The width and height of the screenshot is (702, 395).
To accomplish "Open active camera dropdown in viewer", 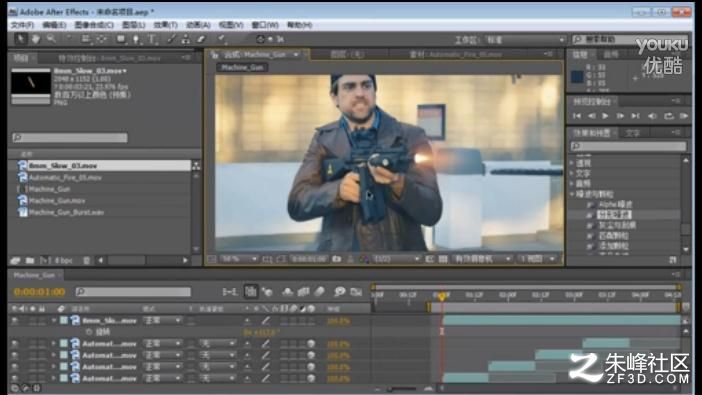I will coord(482,259).
